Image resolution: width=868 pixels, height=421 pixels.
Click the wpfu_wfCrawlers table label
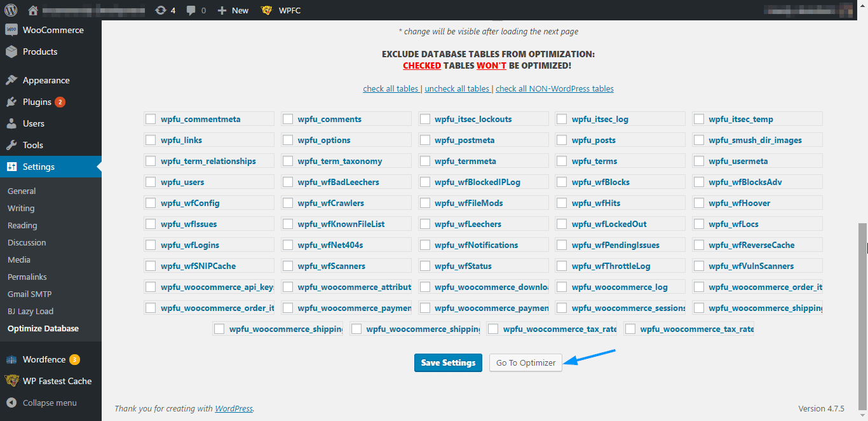331,203
